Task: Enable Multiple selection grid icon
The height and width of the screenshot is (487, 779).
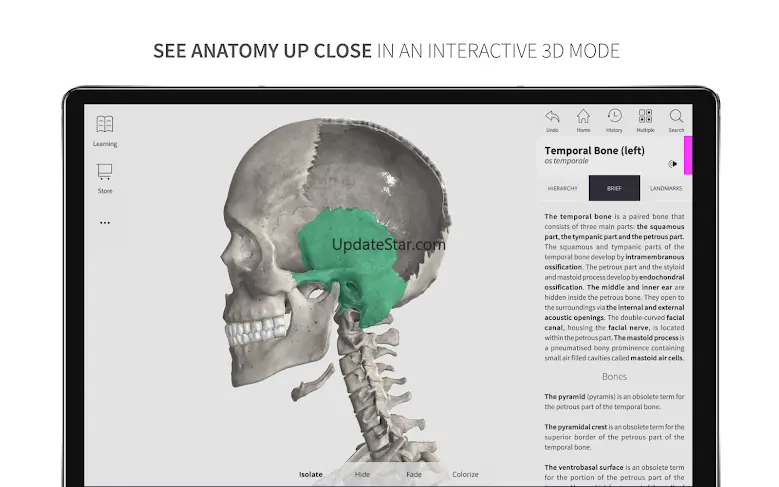Action: tap(645, 116)
